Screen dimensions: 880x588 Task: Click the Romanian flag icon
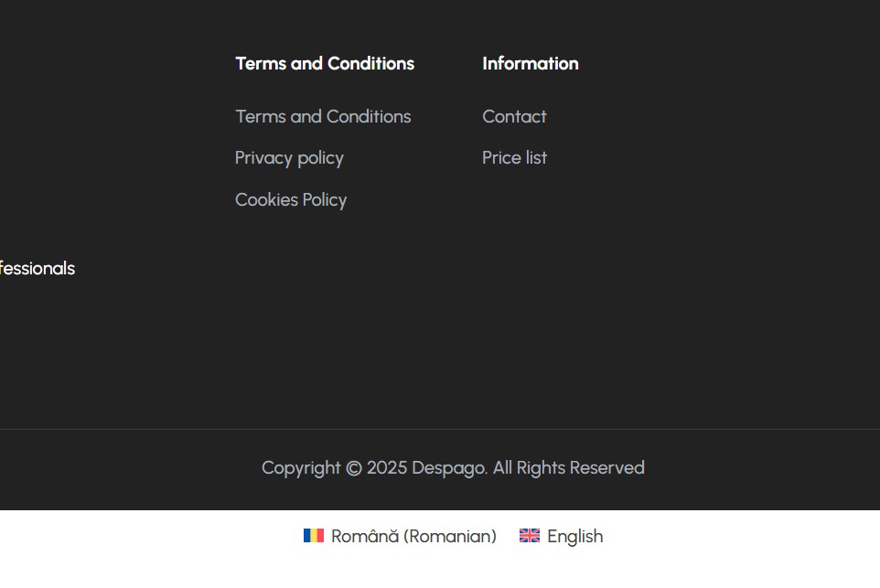(314, 535)
